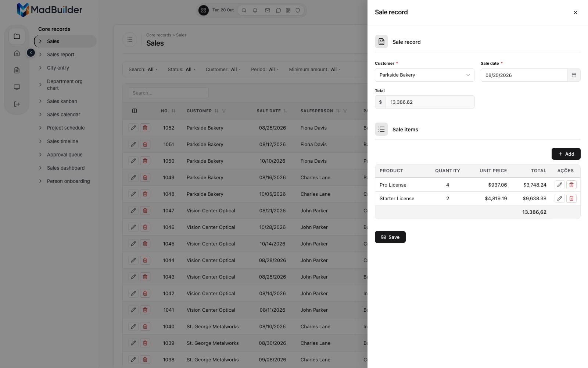
Task: Open notifications bell in top bar
Action: [255, 10]
